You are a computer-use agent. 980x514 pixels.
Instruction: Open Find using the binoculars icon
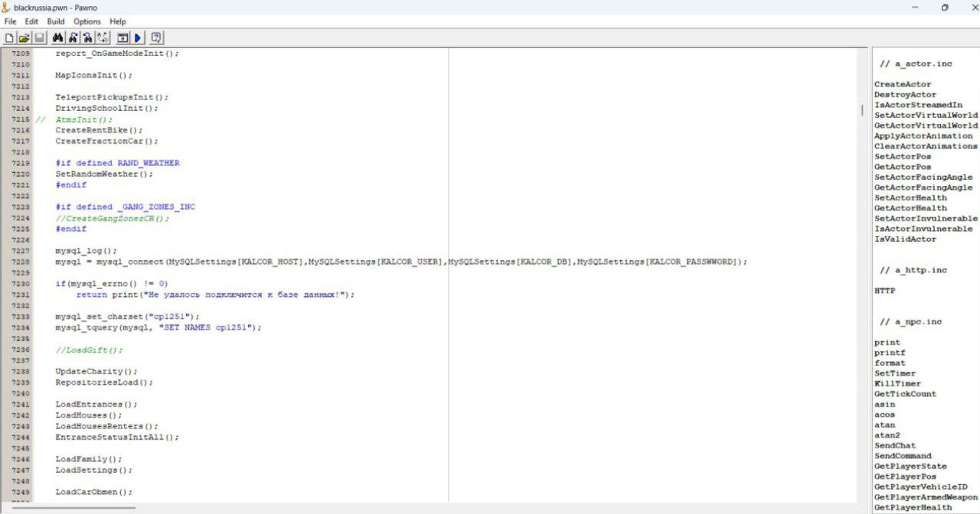click(x=59, y=37)
